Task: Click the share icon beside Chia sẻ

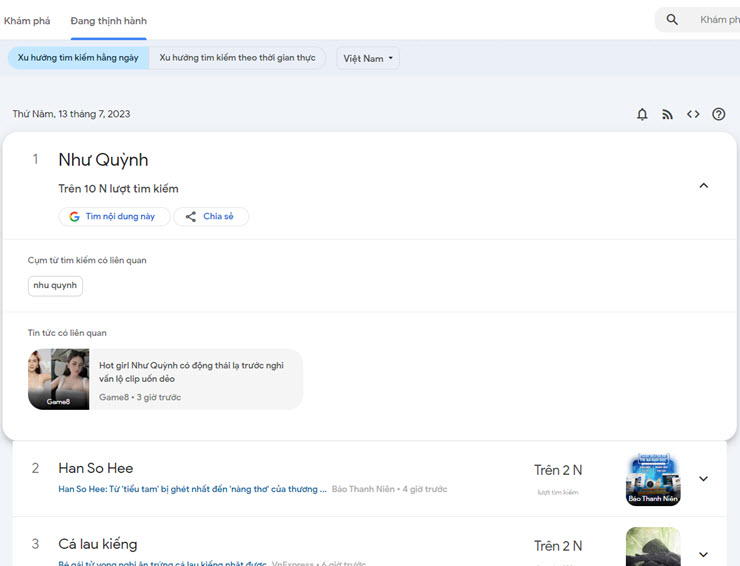Action: [190, 217]
